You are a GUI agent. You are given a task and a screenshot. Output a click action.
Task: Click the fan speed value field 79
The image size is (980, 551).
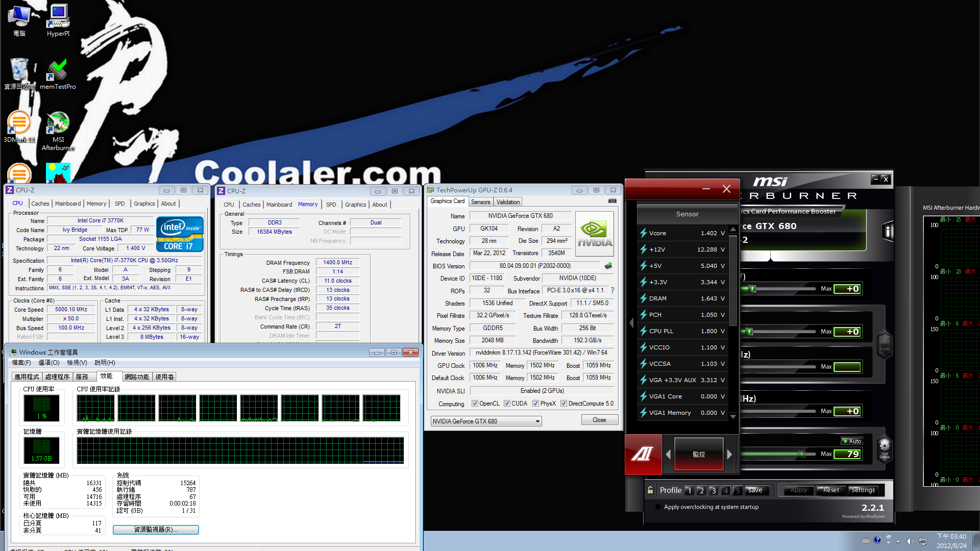pos(847,454)
